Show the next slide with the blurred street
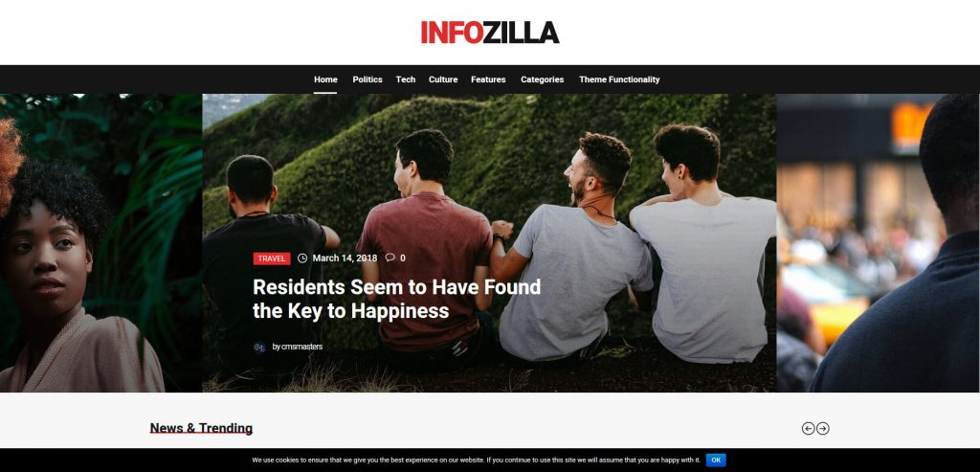Screen dimensions: 980x472 pos(879,243)
